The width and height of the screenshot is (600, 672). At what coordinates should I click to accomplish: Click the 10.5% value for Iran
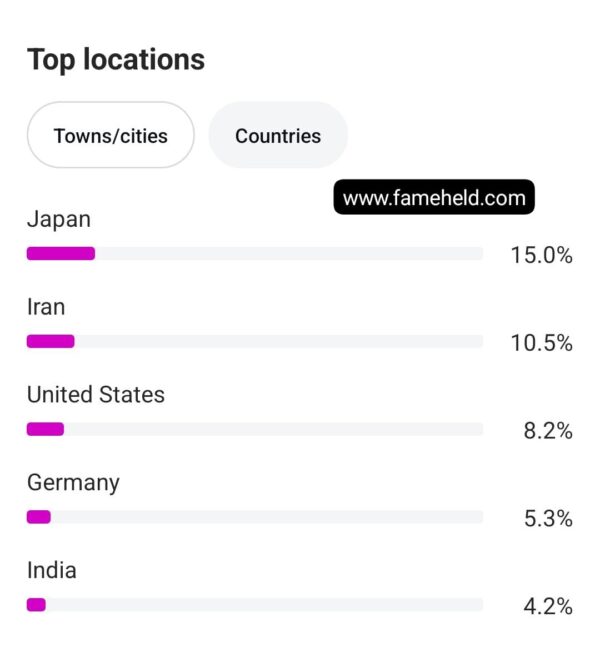pos(542,343)
